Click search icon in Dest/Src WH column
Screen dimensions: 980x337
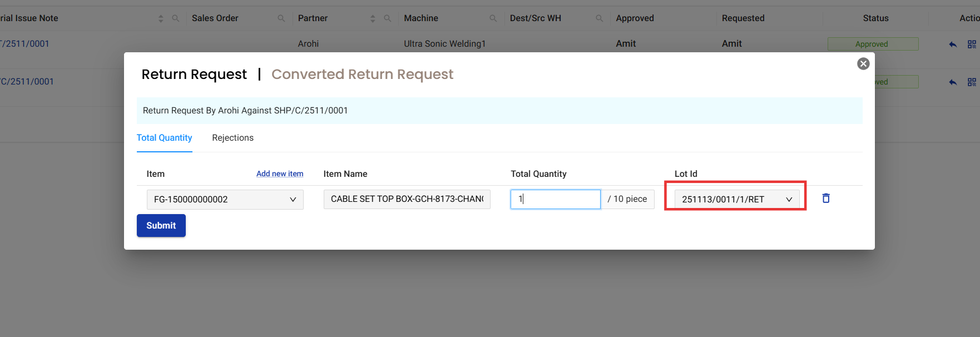(599, 18)
